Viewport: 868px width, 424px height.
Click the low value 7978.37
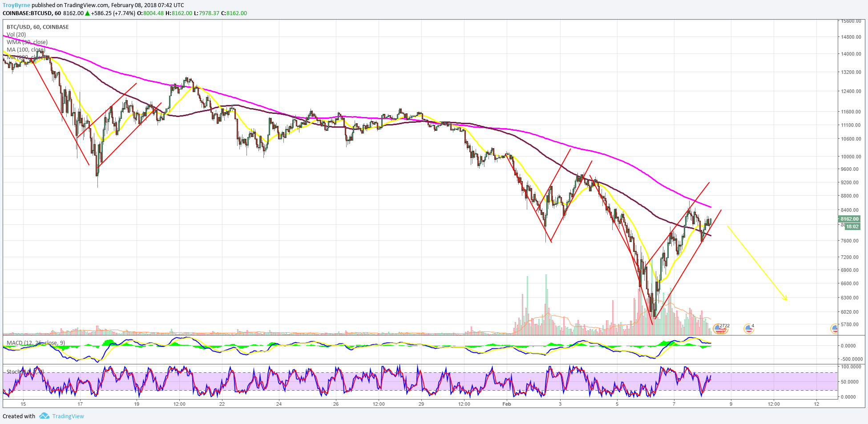click(x=209, y=13)
